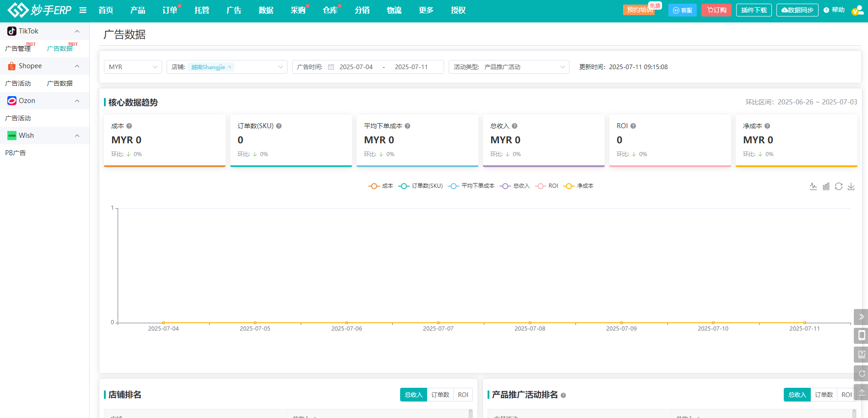
Task: Click the floating refresh icon
Action: 861,374
